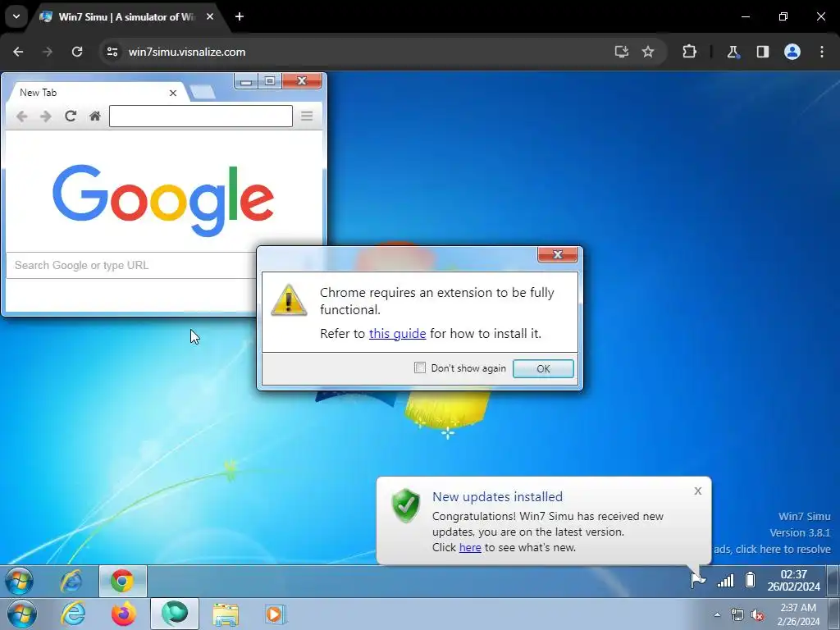Viewport: 840px width, 630px height.
Task: Launch Internet Explorer from host taskbar
Action: click(73, 614)
